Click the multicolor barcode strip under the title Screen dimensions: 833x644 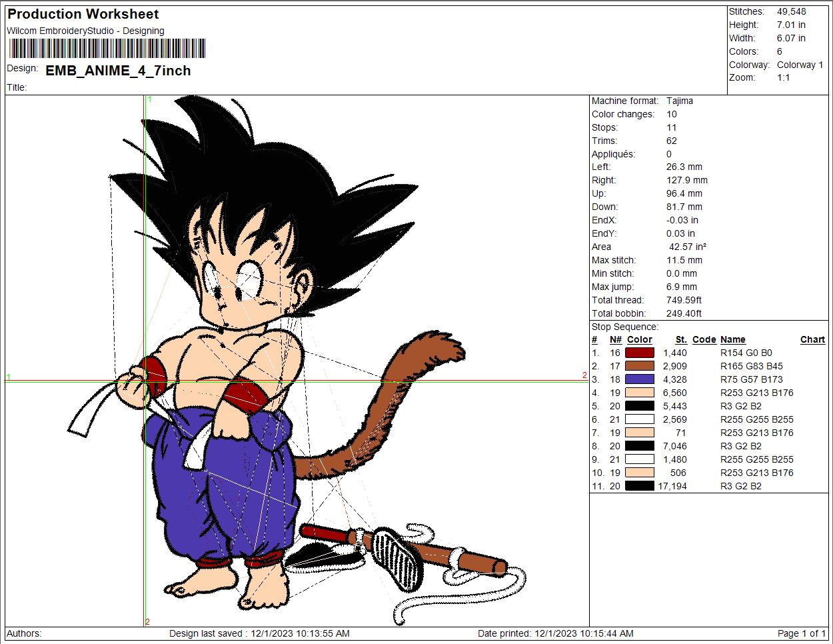click(107, 49)
